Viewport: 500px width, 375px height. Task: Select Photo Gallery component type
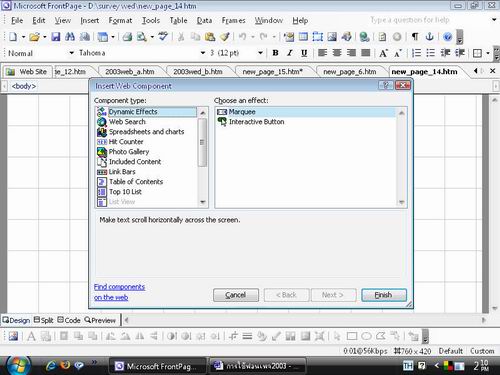tap(129, 152)
